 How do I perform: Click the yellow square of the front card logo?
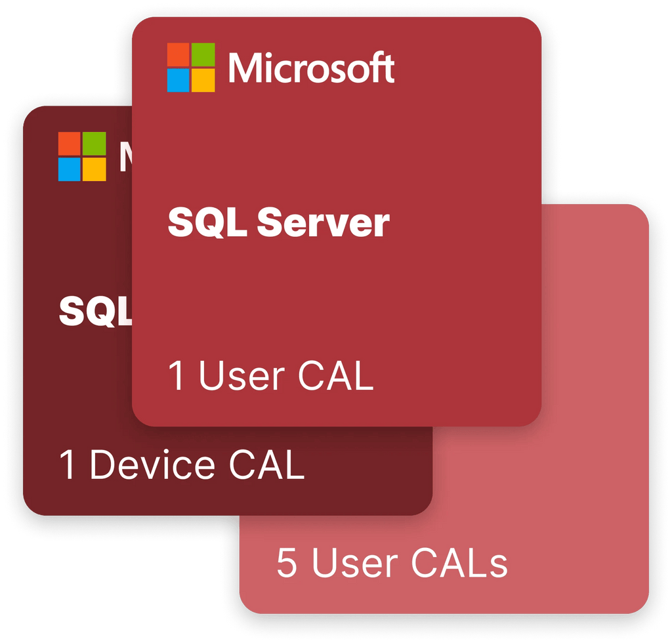tap(203, 80)
